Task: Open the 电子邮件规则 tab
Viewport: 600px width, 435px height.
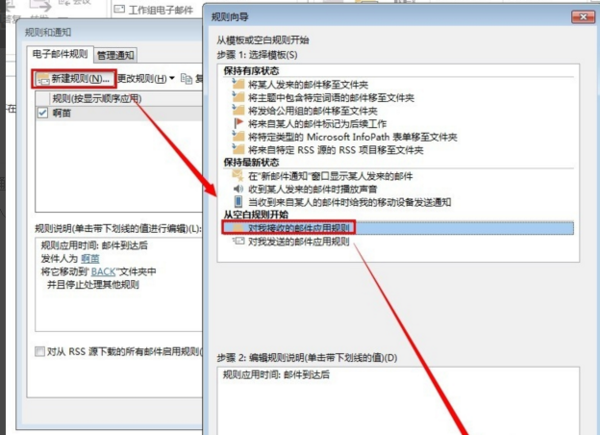Action: [x=61, y=54]
